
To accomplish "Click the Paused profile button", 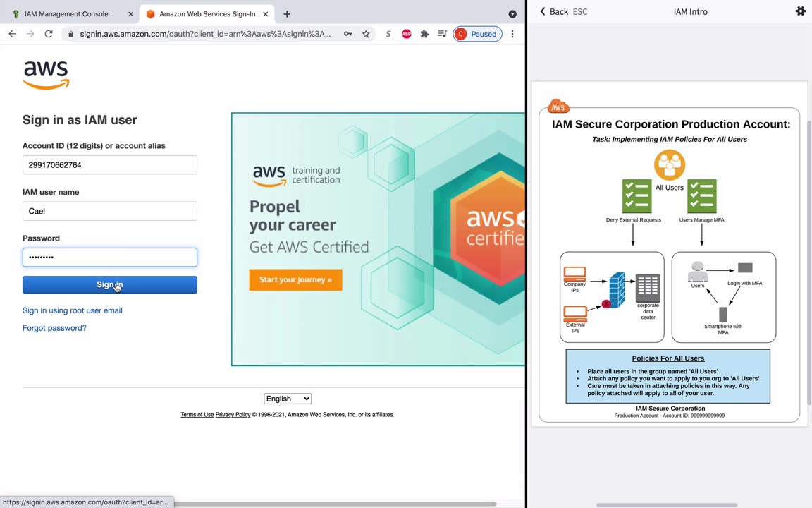I will (477, 34).
